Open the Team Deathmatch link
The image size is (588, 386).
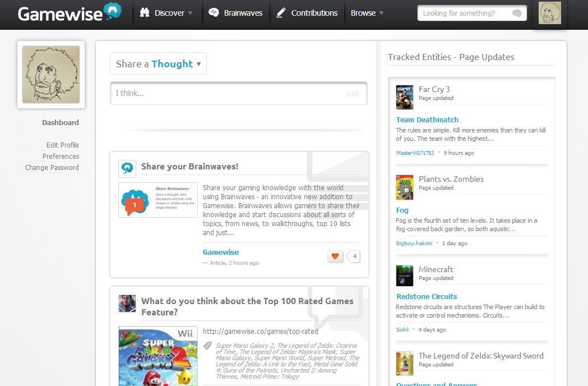pyautogui.click(x=427, y=120)
